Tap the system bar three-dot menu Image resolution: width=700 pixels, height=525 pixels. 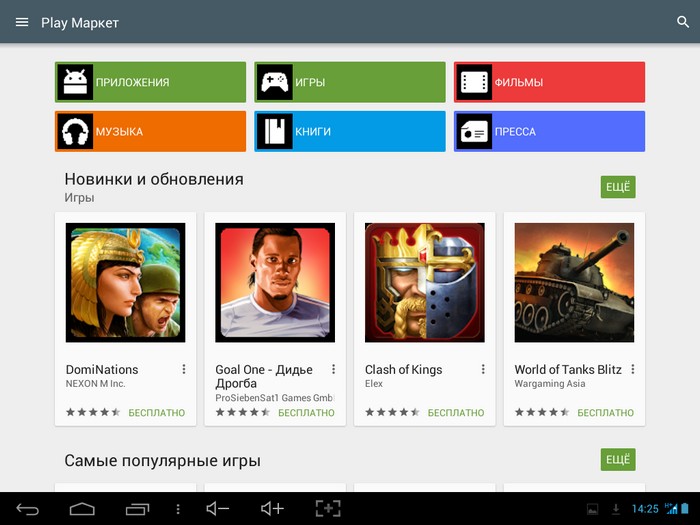pos(178,509)
